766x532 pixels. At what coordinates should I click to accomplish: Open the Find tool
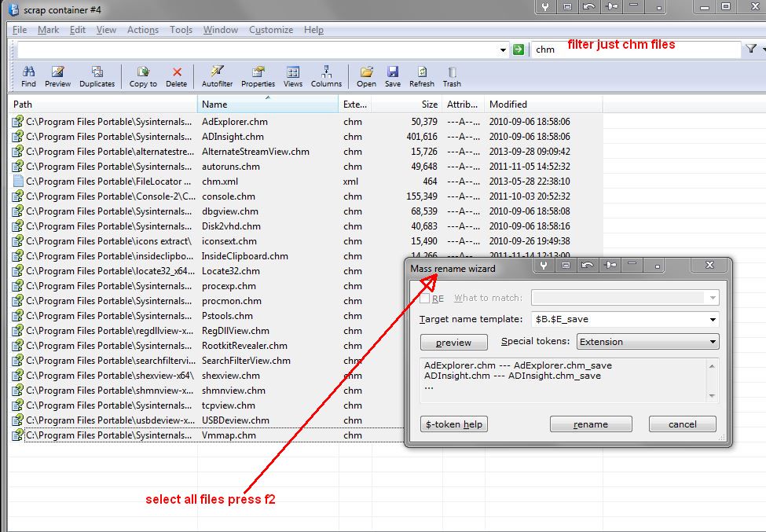point(28,77)
